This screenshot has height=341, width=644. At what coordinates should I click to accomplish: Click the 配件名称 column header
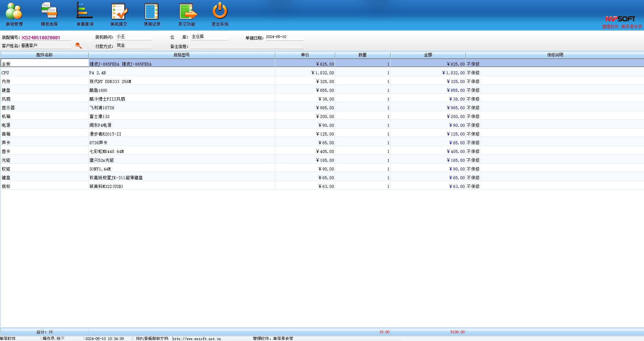[x=44, y=55]
